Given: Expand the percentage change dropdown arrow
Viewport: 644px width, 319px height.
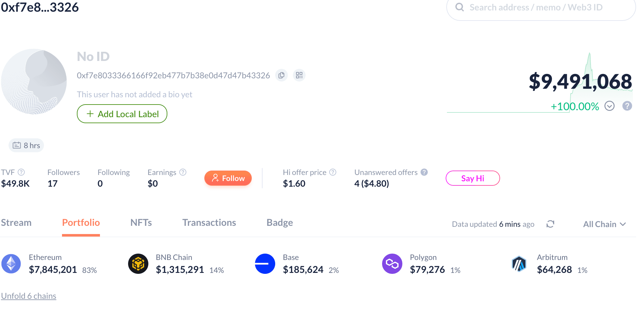Looking at the screenshot, I should pyautogui.click(x=610, y=106).
